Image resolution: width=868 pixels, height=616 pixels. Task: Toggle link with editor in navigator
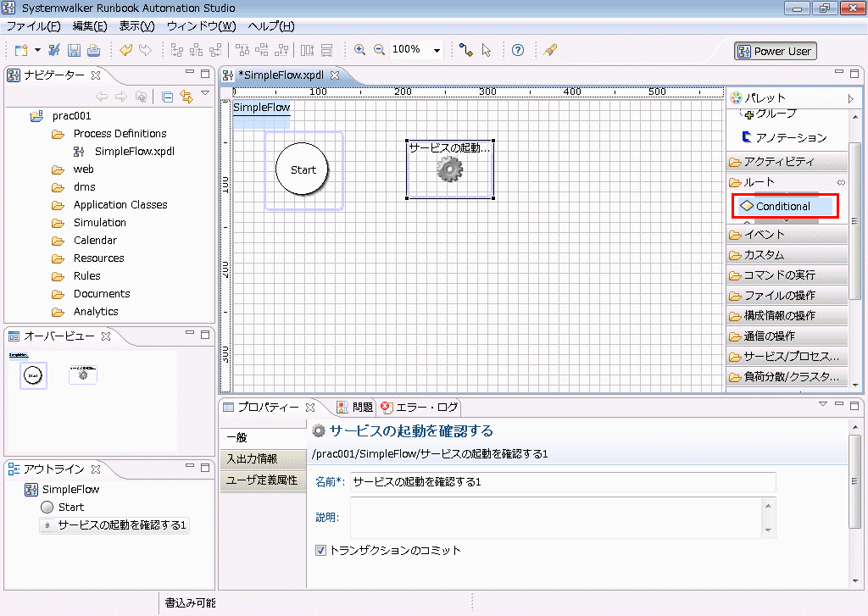pos(186,97)
